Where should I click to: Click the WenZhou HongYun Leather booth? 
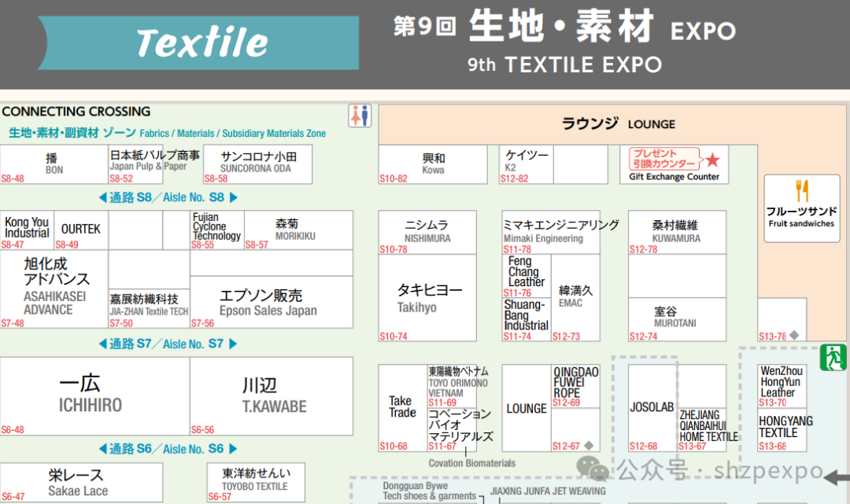[782, 386]
